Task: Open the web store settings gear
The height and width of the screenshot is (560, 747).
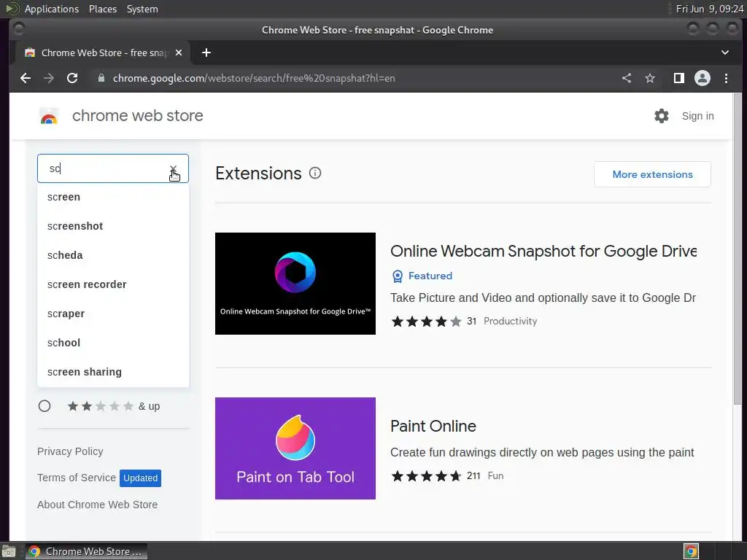Action: click(661, 116)
